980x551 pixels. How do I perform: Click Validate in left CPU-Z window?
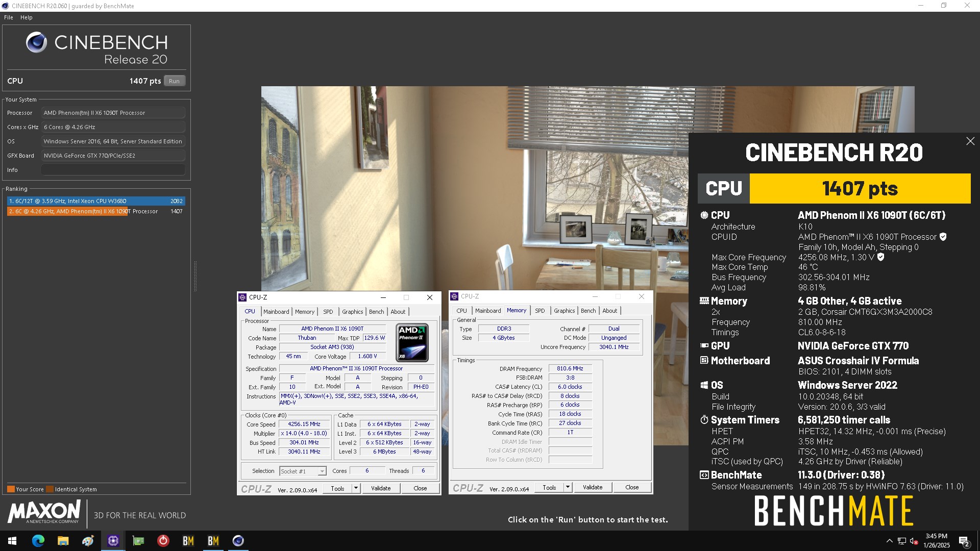pos(381,488)
